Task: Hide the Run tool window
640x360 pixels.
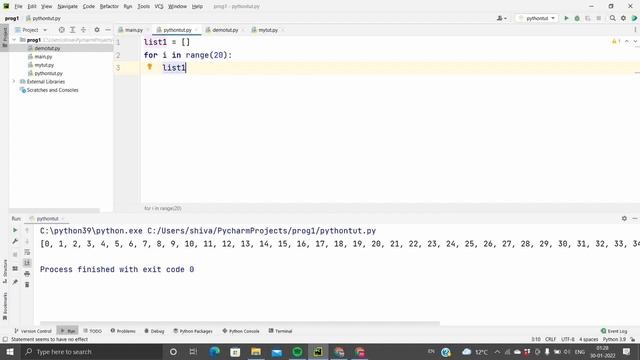Action: [x=634, y=218]
